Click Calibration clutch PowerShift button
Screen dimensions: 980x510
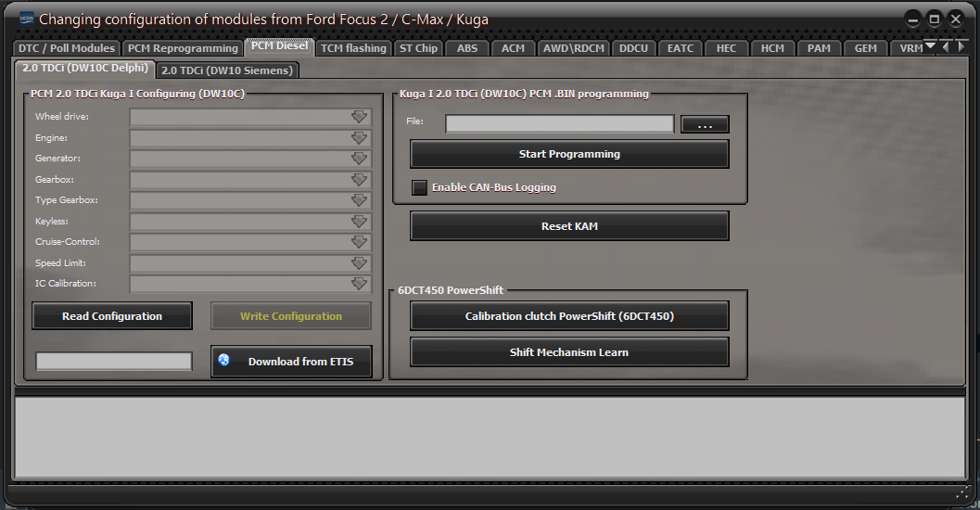click(x=569, y=316)
